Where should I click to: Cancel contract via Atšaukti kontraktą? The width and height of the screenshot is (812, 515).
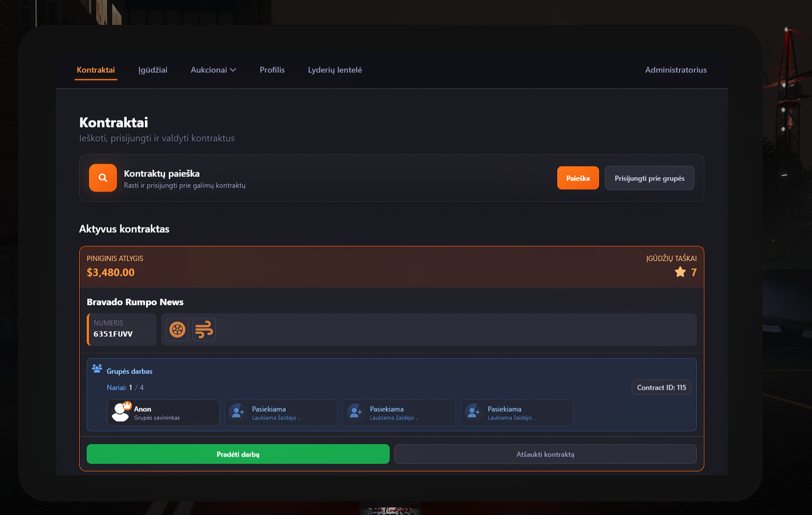tap(545, 454)
